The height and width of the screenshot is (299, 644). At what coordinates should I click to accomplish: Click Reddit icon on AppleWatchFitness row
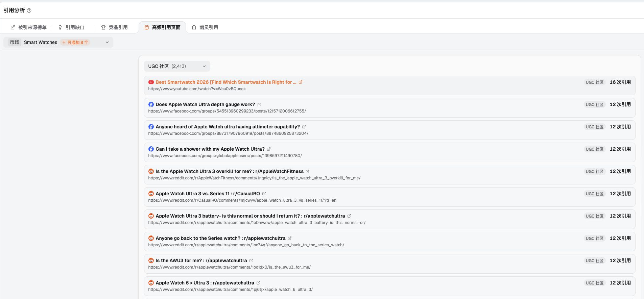coord(151,171)
